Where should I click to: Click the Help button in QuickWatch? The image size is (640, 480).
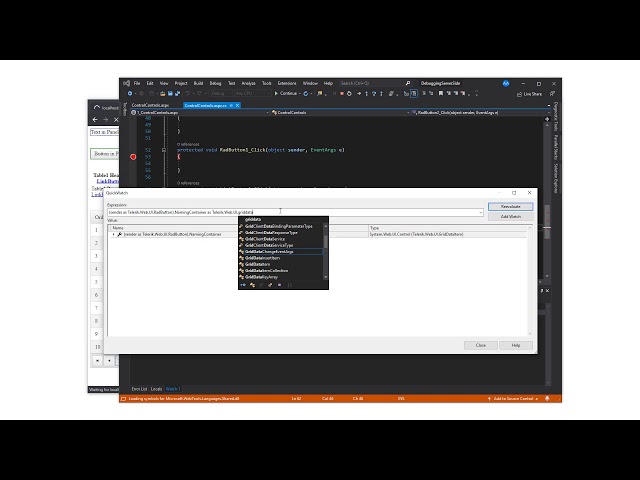pos(516,345)
